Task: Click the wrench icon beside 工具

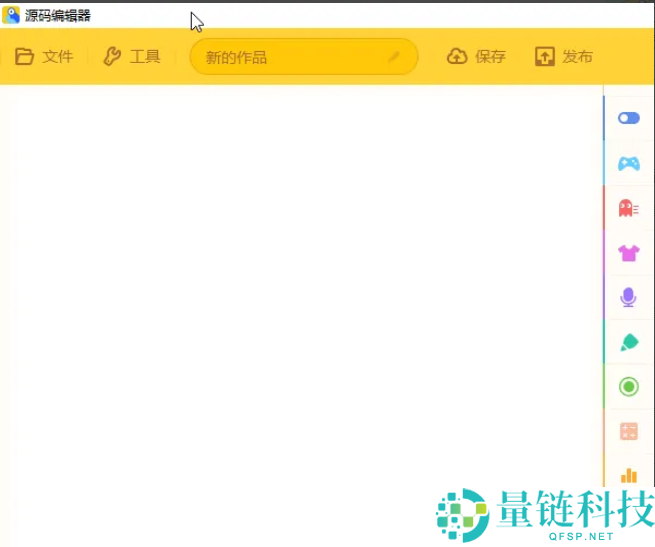Action: coord(112,57)
